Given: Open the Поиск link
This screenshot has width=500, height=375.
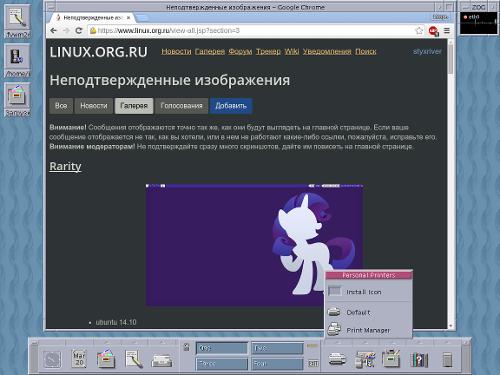Looking at the screenshot, I should [366, 51].
